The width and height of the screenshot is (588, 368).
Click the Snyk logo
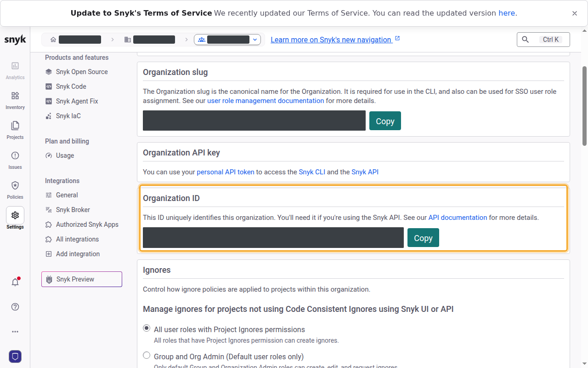(15, 40)
